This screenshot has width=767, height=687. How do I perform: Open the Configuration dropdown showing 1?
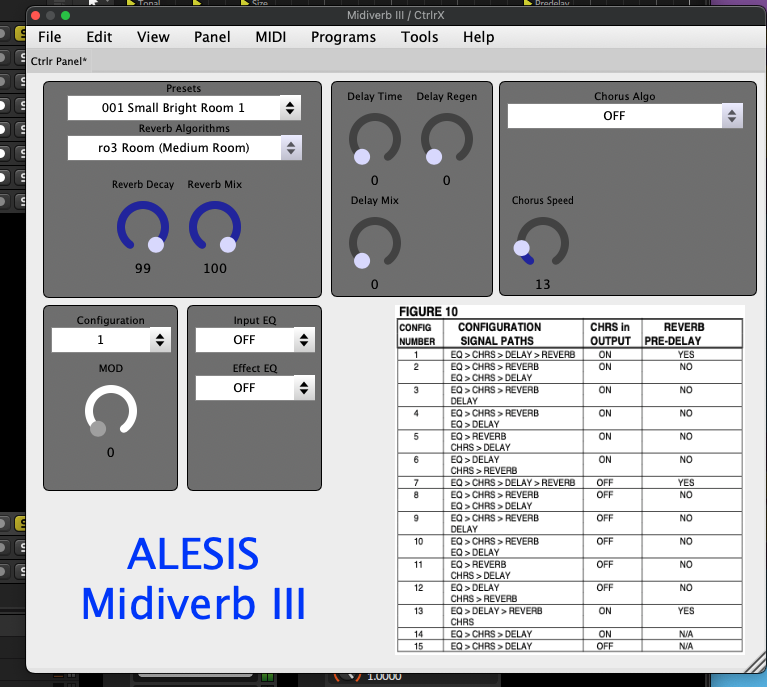pos(111,340)
